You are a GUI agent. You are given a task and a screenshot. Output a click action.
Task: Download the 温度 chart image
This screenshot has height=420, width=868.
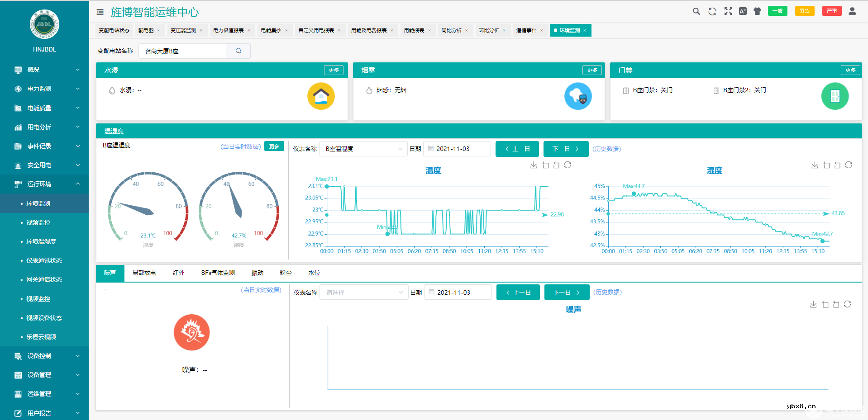tap(534, 165)
